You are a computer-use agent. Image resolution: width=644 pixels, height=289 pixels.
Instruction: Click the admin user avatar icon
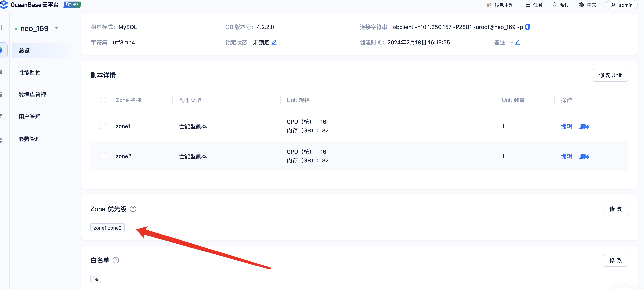click(614, 5)
